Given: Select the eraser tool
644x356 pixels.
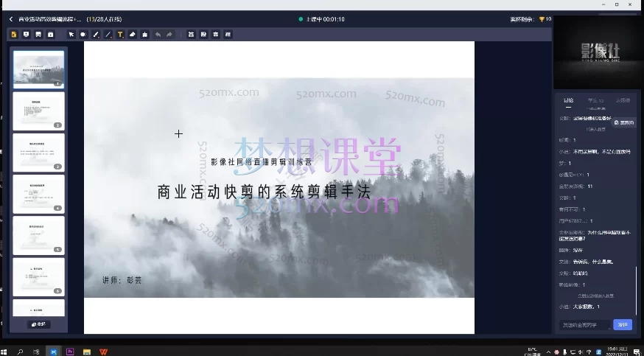Looking at the screenshot, I should tap(132, 35).
